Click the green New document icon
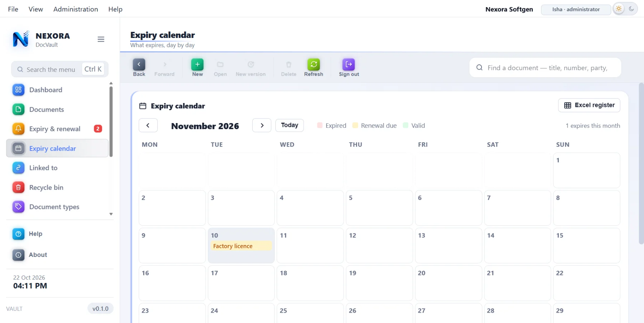This screenshot has height=323, width=644. click(x=197, y=64)
